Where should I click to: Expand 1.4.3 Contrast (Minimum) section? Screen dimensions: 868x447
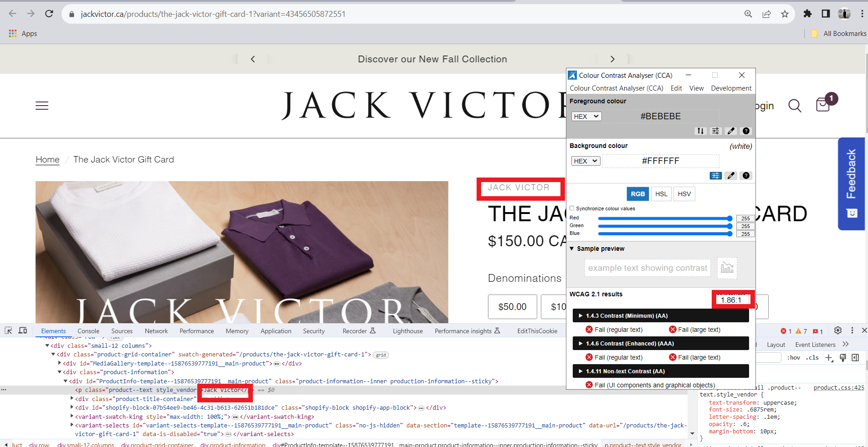click(580, 316)
